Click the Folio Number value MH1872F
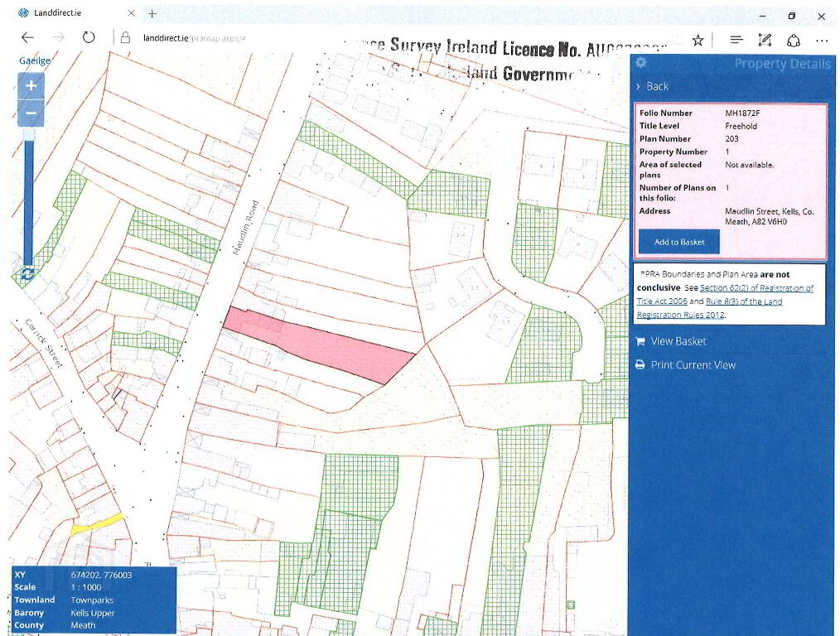840x636 pixels. 742,113
